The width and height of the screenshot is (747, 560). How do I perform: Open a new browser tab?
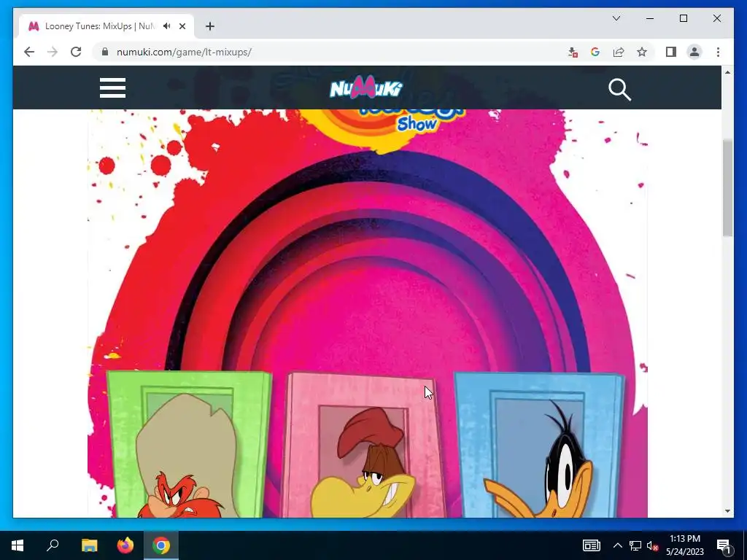pos(210,26)
